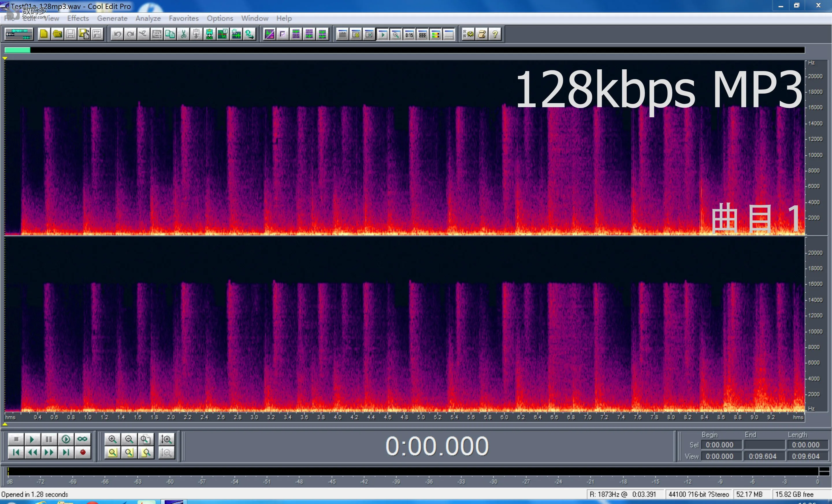The height and width of the screenshot is (504, 832).
Task: Click the Fast Forward button
Action: 49,452
